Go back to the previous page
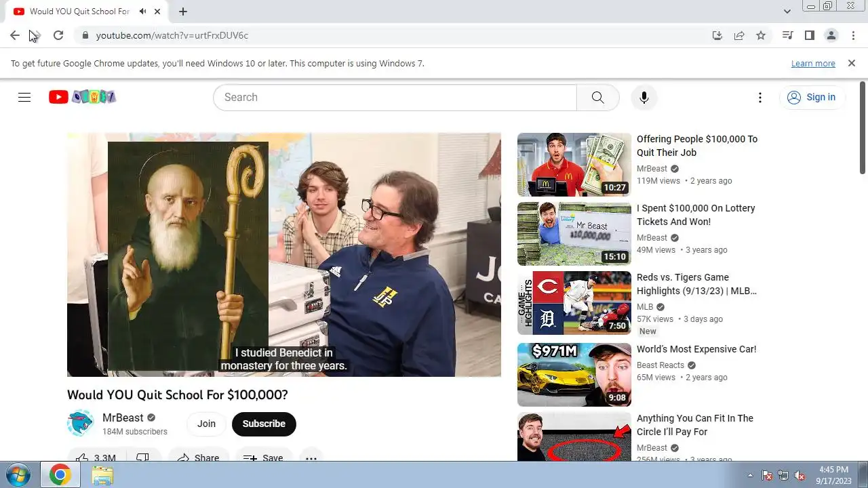Screen dimensions: 868x488 (x=15, y=35)
